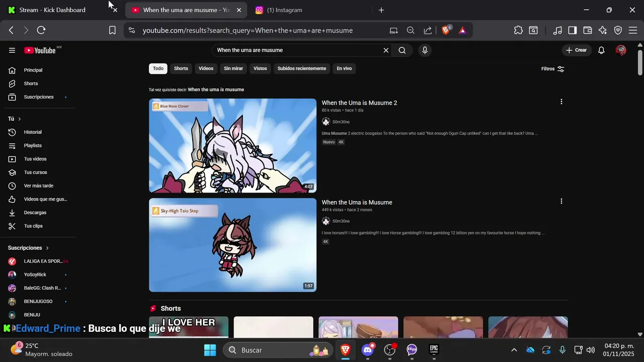644x362 pixels.
Task: Select the Videos filter chip
Action: point(206,68)
